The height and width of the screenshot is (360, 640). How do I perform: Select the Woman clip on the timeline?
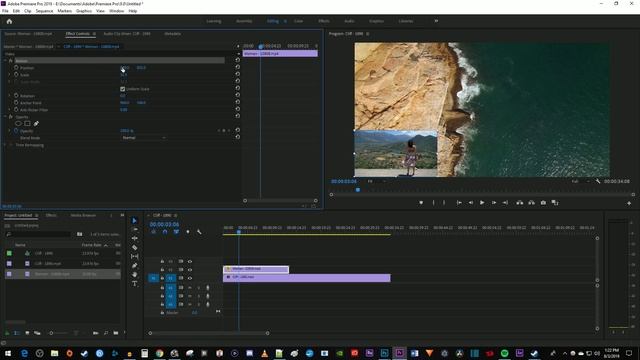click(256, 269)
